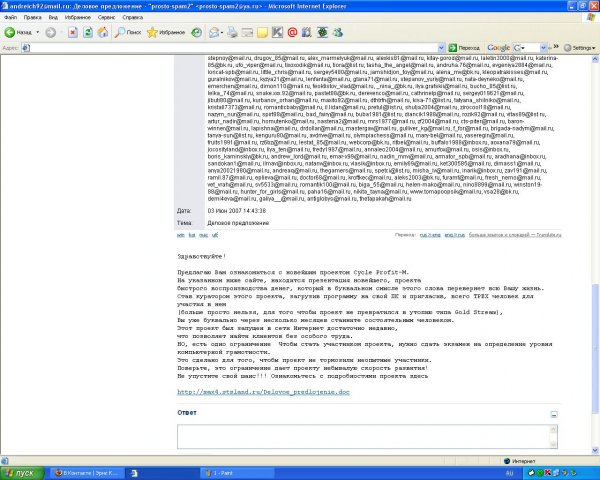Screen dimensions: 600x480
Task: Open the Settings dropdown on Google toolbar
Action: click(x=578, y=47)
